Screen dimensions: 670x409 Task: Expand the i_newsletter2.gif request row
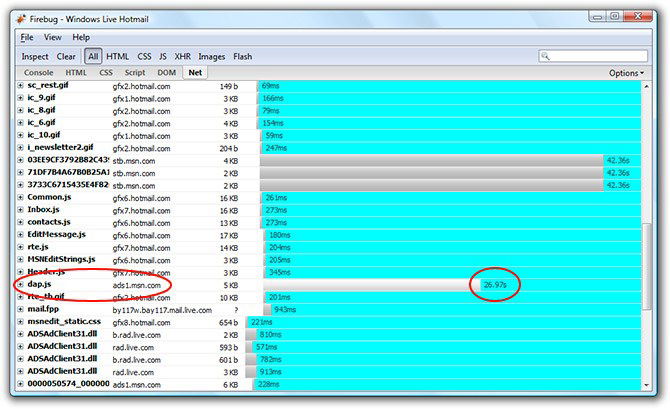click(20, 147)
